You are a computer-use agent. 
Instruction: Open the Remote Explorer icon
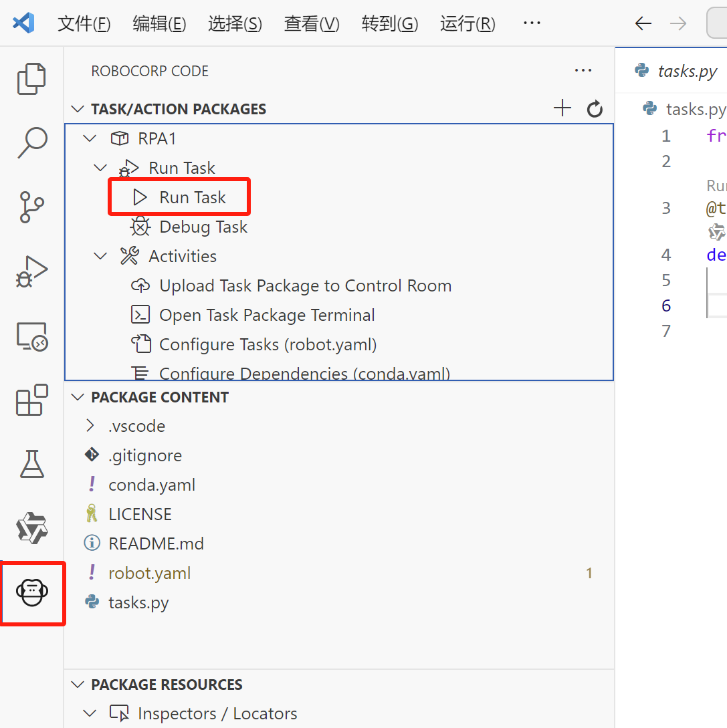pos(31,336)
